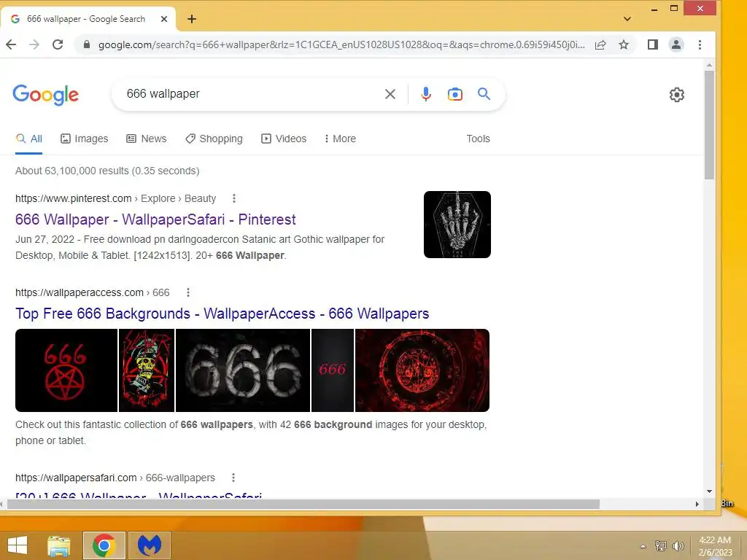The height and width of the screenshot is (560, 747).
Task: Open grey stone 666 thumbnail
Action: (x=243, y=370)
